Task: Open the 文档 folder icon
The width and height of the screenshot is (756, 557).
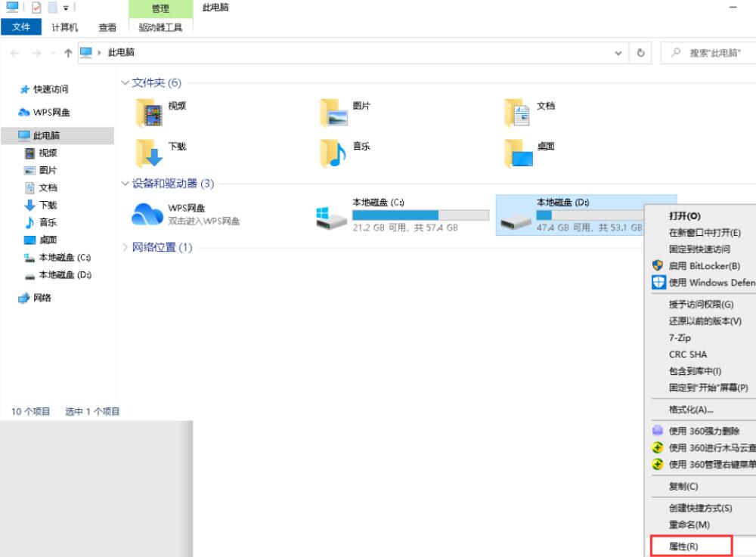Action: pos(517,113)
